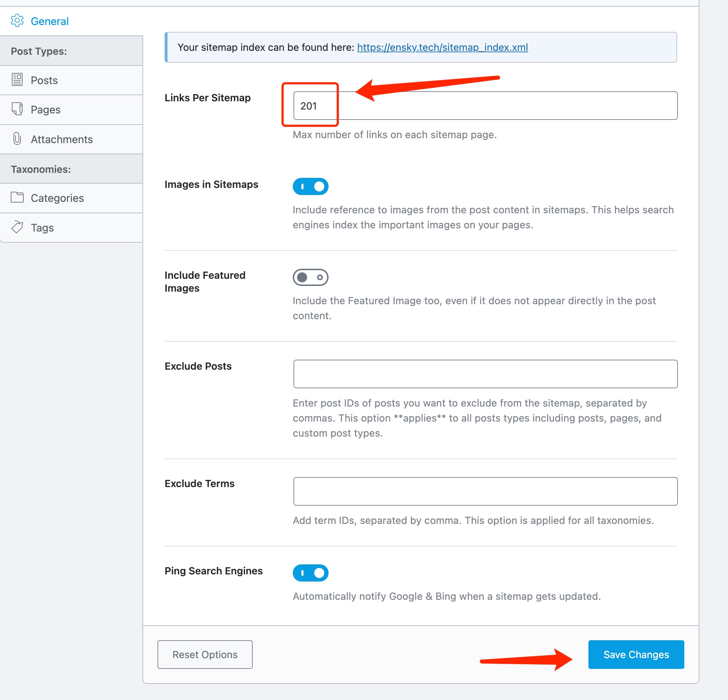
Task: Switch to the General settings tab
Action: (49, 21)
